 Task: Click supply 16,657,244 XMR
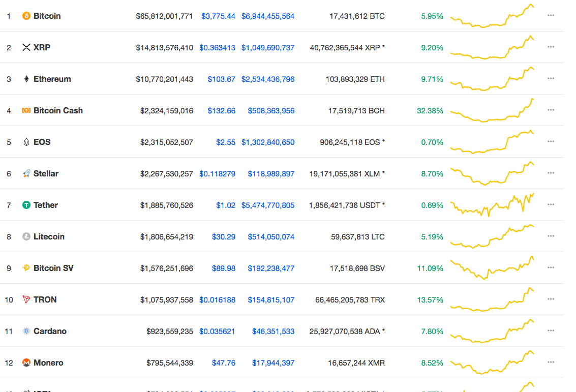coord(356,363)
